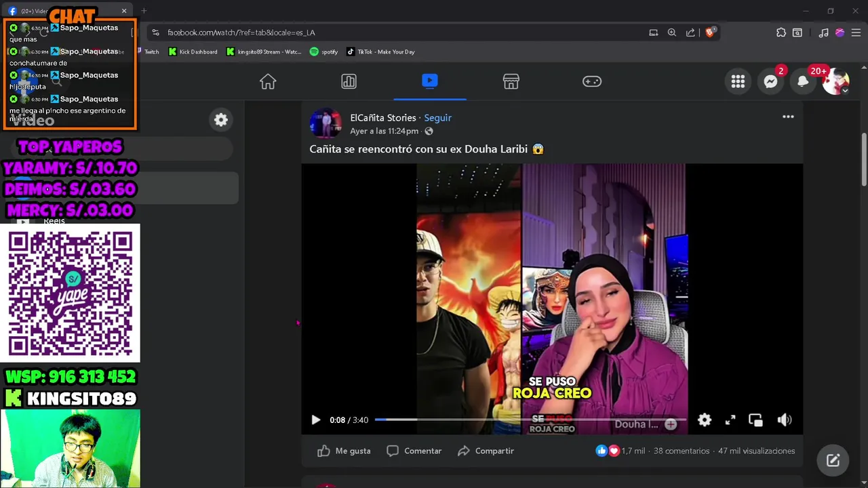
Task: Open video quality settings gear
Action: [x=705, y=420]
